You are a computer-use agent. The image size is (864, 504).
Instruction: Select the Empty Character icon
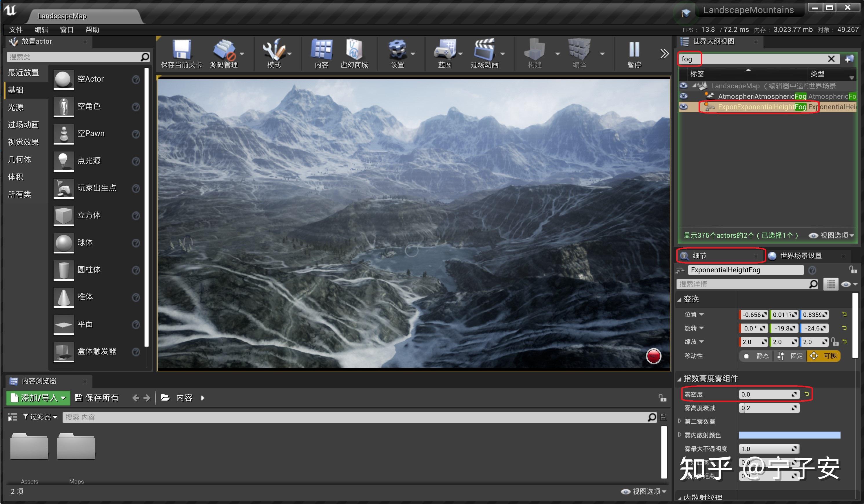click(x=64, y=107)
